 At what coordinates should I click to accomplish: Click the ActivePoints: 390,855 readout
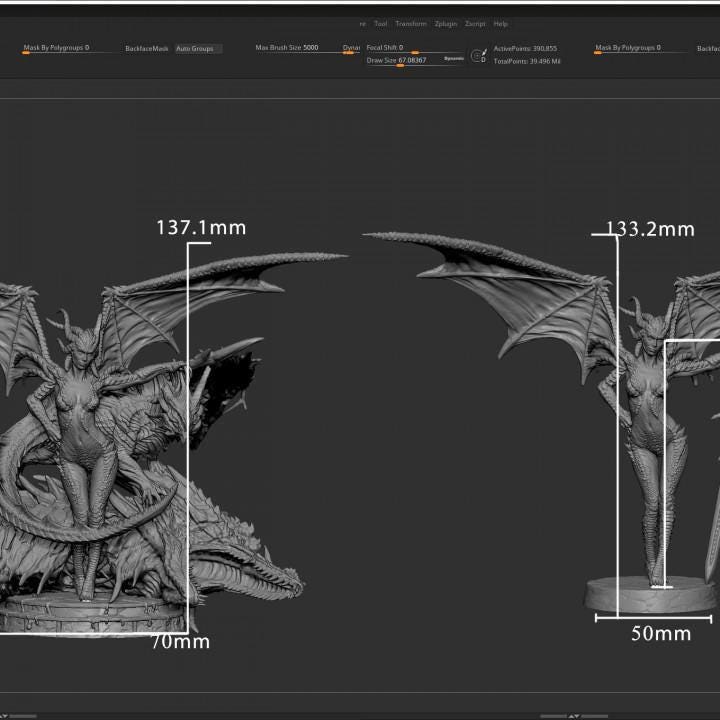click(x=525, y=48)
